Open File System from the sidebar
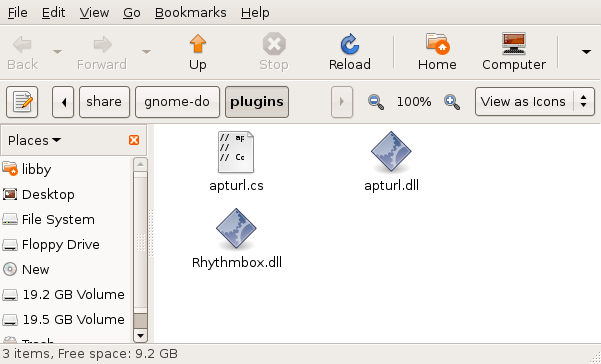Screen dimensions: 601x364 48,220
